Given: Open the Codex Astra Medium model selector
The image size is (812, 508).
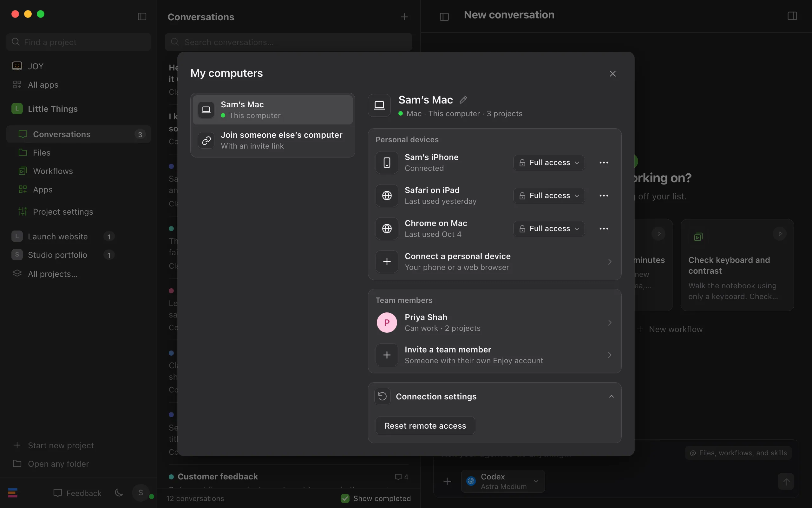Looking at the screenshot, I should 503,481.
